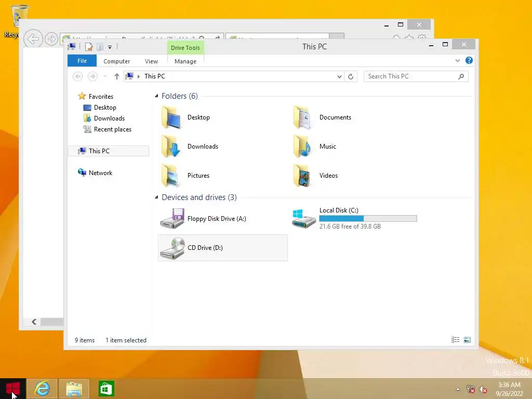Screen dimensions: 532x399
Task: Expand the ribbon with the chevron
Action: point(457,61)
